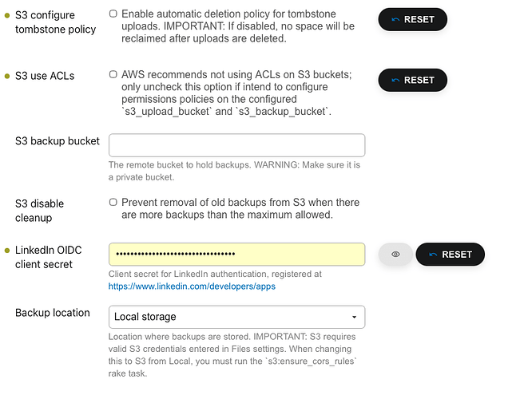Select the Backup location setting label

[x=53, y=313]
